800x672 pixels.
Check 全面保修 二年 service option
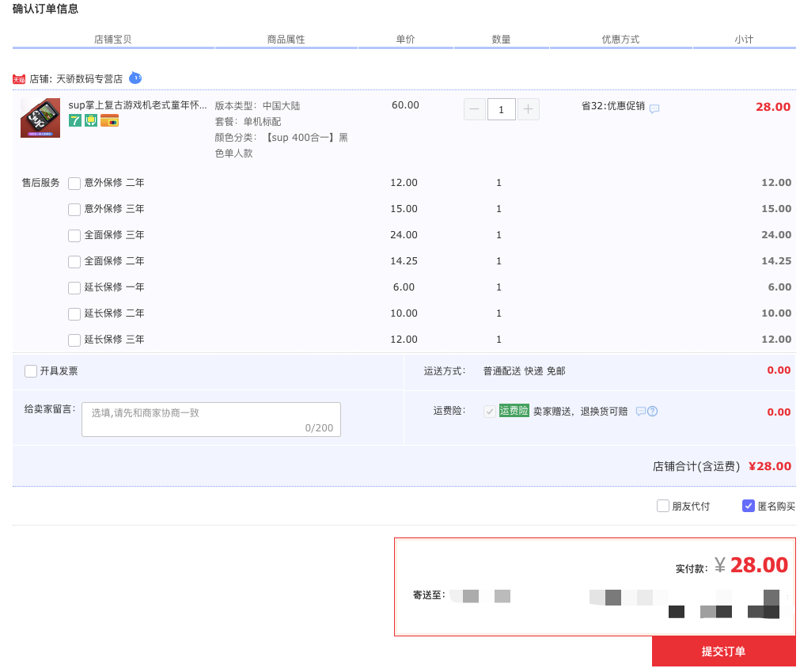[74, 261]
